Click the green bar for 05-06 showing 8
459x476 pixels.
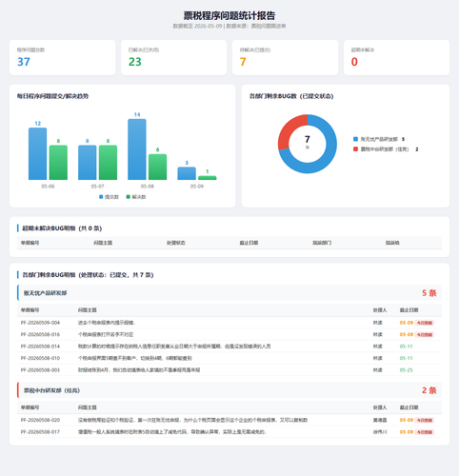tap(58, 163)
